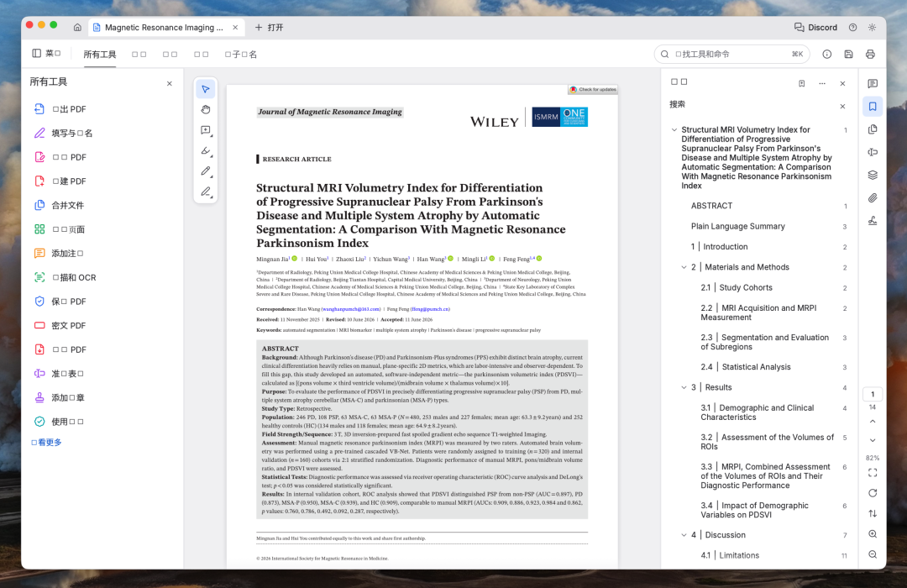
Task: Select the freehand draw pencil tool
Action: click(x=206, y=171)
